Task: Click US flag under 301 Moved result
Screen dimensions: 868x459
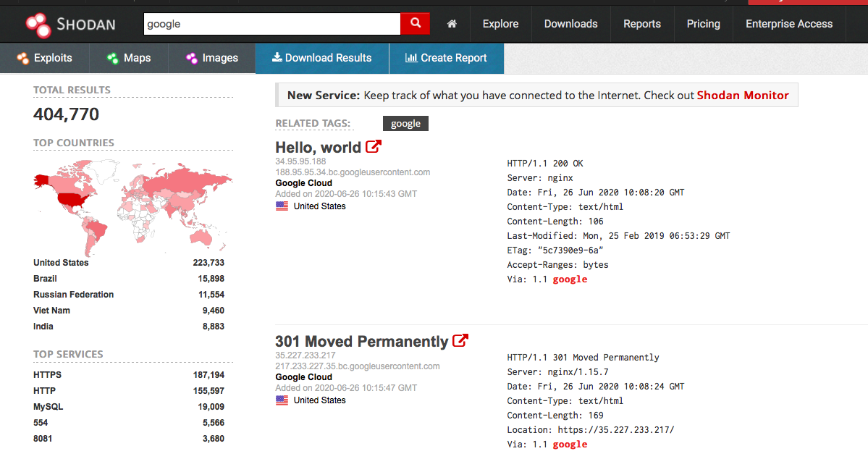Action: click(x=282, y=400)
